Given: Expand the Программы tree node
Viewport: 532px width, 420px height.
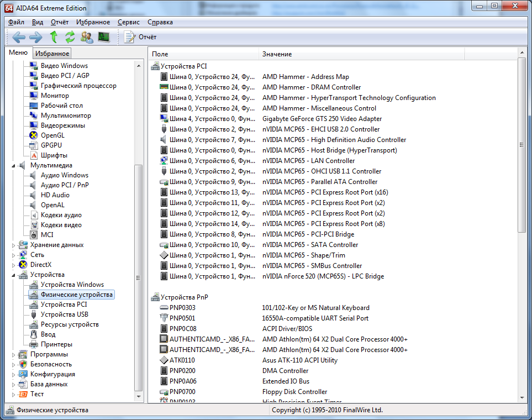Looking at the screenshot, I should [x=13, y=355].
